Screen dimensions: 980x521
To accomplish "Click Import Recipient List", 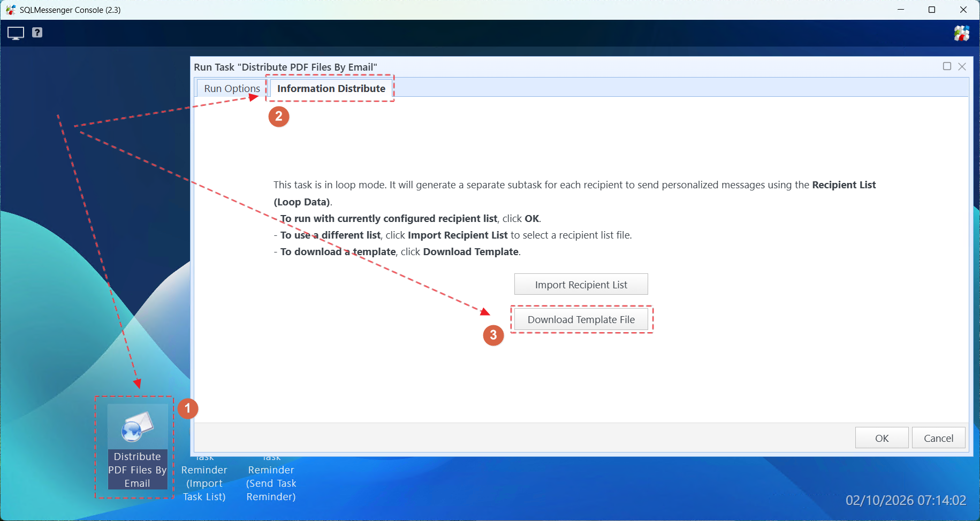I will coord(581,284).
